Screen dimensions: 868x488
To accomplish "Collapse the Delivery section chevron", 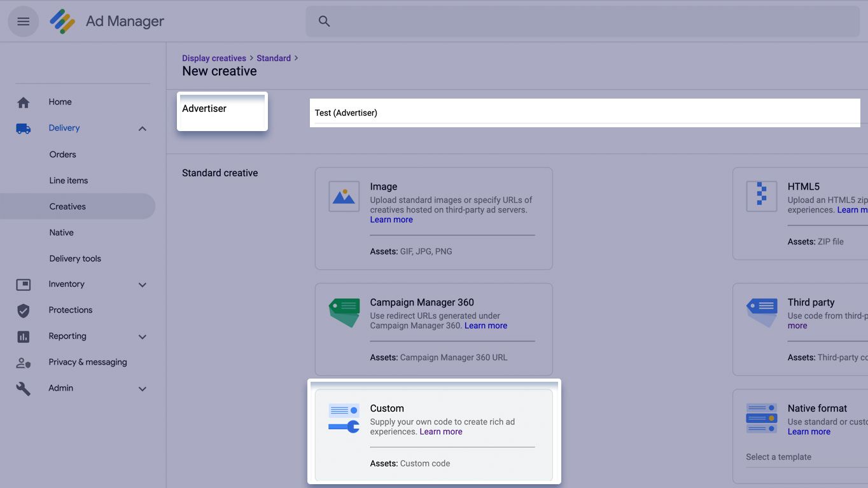I will click(x=143, y=129).
